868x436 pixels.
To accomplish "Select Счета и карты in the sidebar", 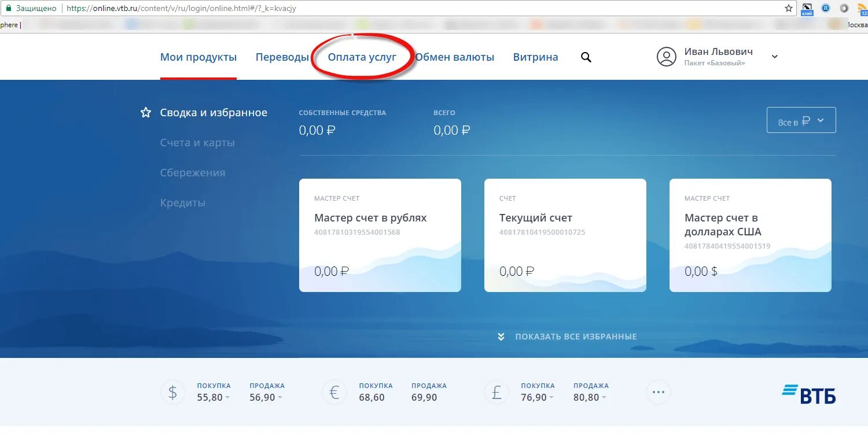I will click(197, 143).
